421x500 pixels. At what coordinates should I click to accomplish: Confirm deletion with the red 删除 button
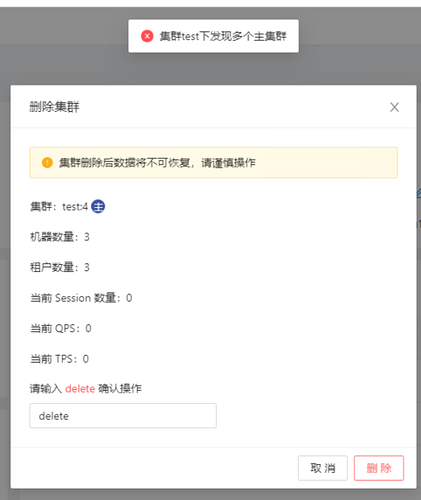[x=379, y=468]
